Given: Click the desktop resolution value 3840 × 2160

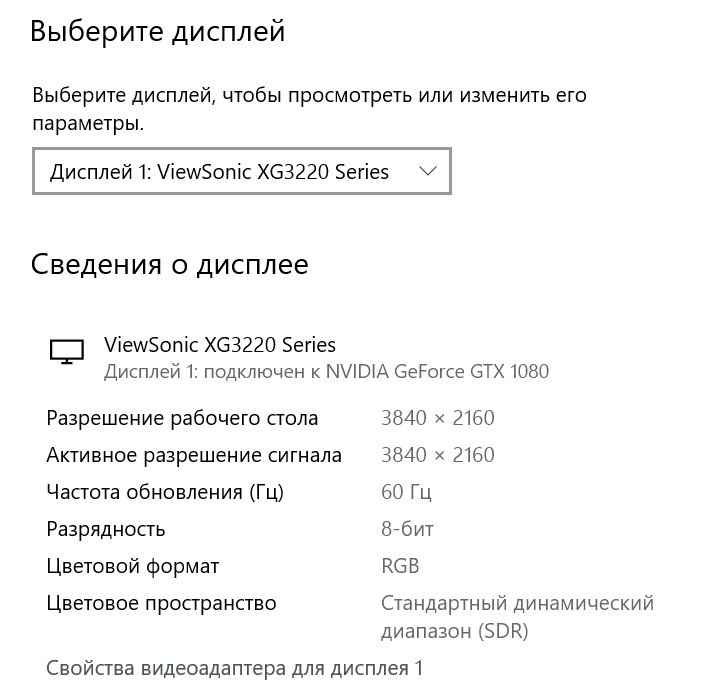Looking at the screenshot, I should coord(438,418).
